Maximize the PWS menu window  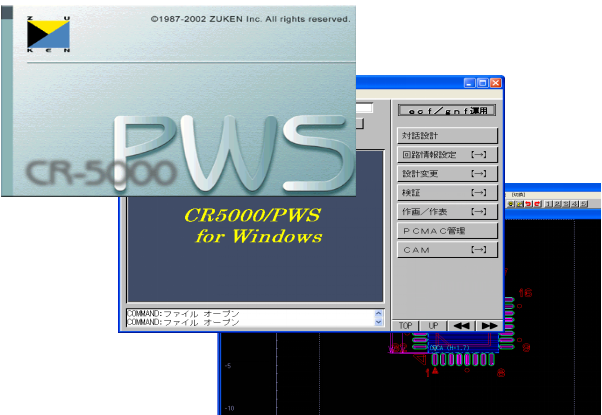click(x=481, y=83)
